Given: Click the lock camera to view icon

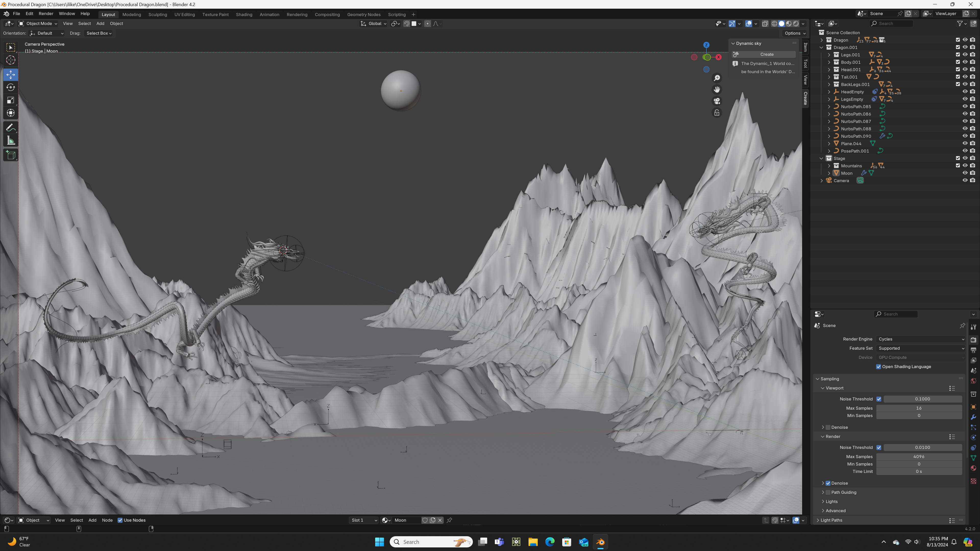Looking at the screenshot, I should [x=717, y=113].
